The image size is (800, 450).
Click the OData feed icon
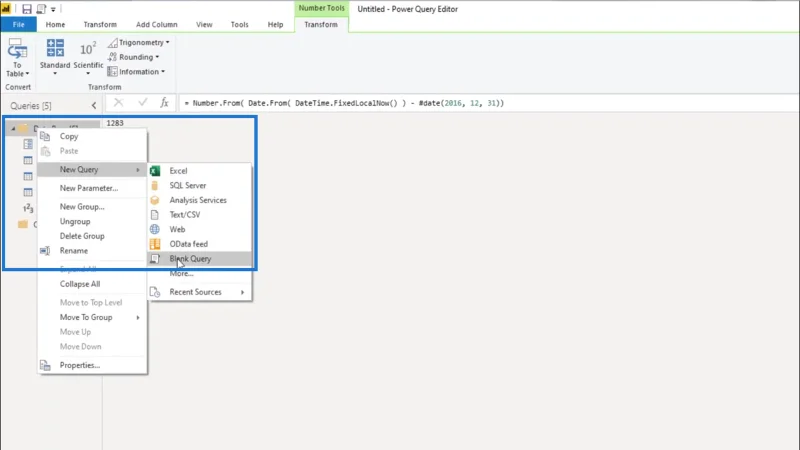[155, 244]
